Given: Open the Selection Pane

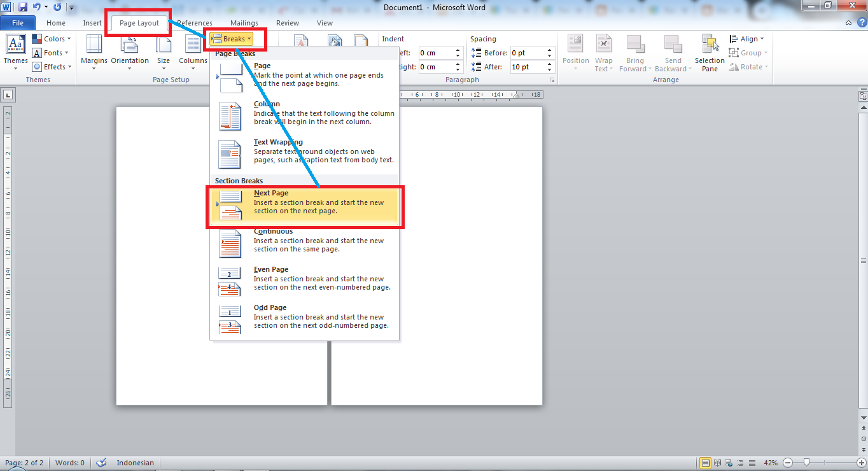Looking at the screenshot, I should pos(710,52).
